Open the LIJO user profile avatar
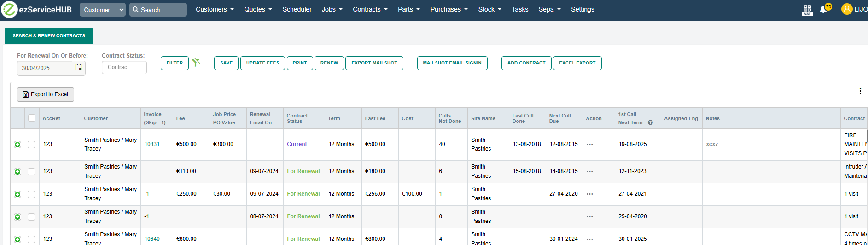The width and height of the screenshot is (868, 245). pyautogui.click(x=846, y=9)
